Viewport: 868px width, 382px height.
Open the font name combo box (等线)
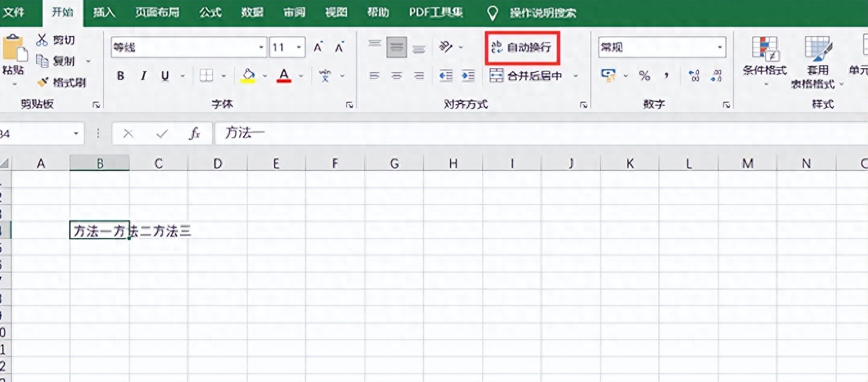click(188, 47)
